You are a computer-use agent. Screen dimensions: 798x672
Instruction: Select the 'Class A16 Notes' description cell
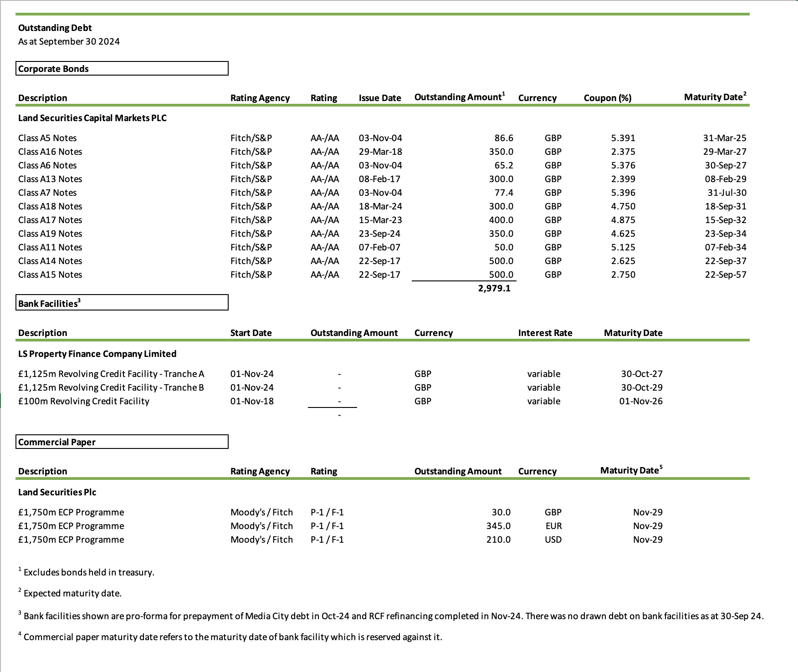(x=50, y=152)
